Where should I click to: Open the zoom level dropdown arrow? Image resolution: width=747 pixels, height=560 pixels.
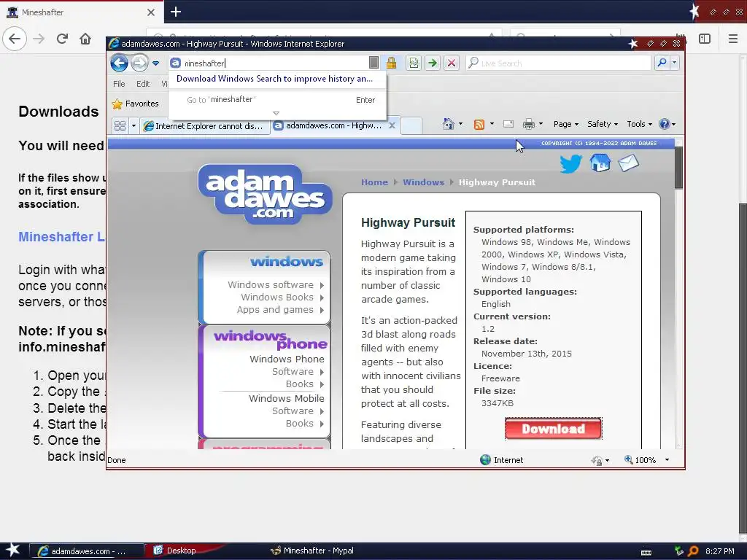[667, 460]
